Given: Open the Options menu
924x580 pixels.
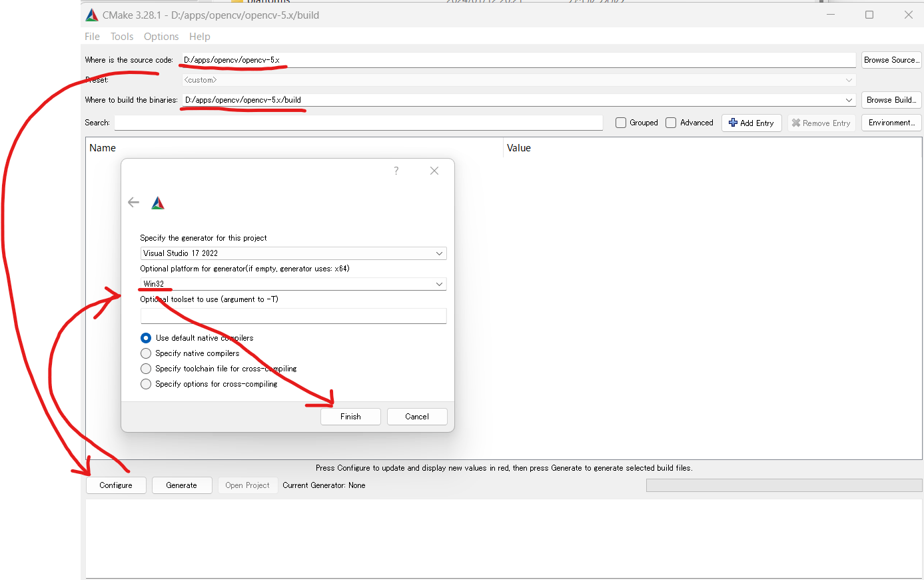Looking at the screenshot, I should click(161, 37).
